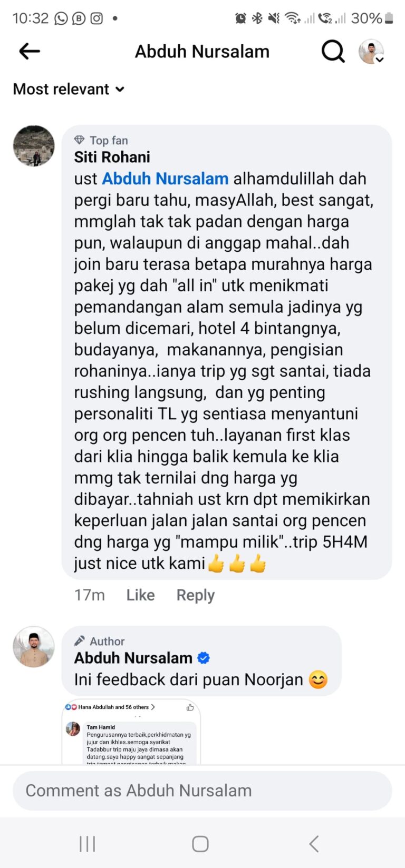
Task: Tap the Author pen badge
Action: coord(79,641)
